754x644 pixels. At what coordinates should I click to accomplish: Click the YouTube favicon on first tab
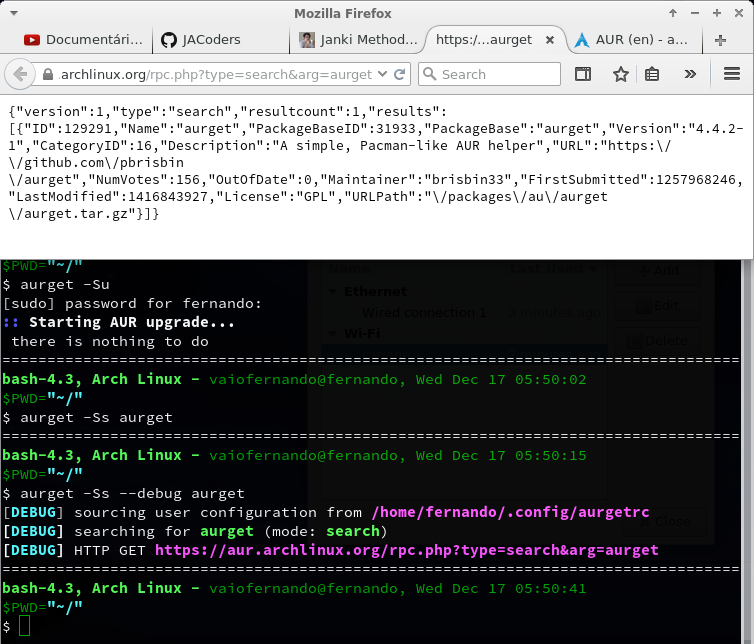32,40
